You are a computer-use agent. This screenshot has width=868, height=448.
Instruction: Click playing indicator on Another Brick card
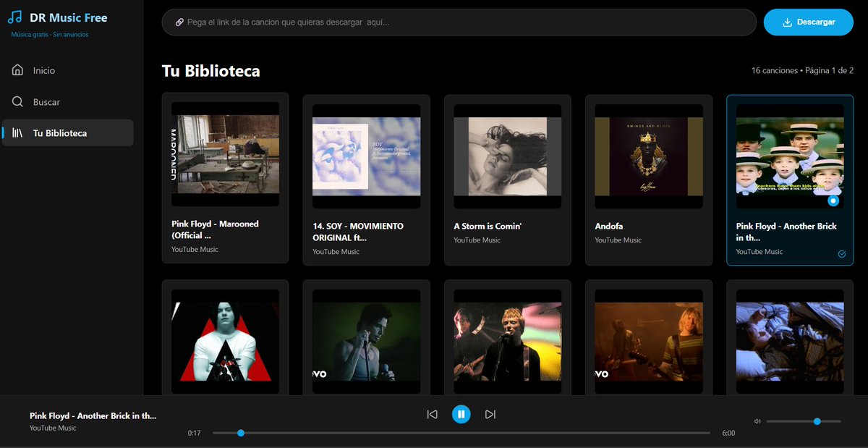pos(833,200)
